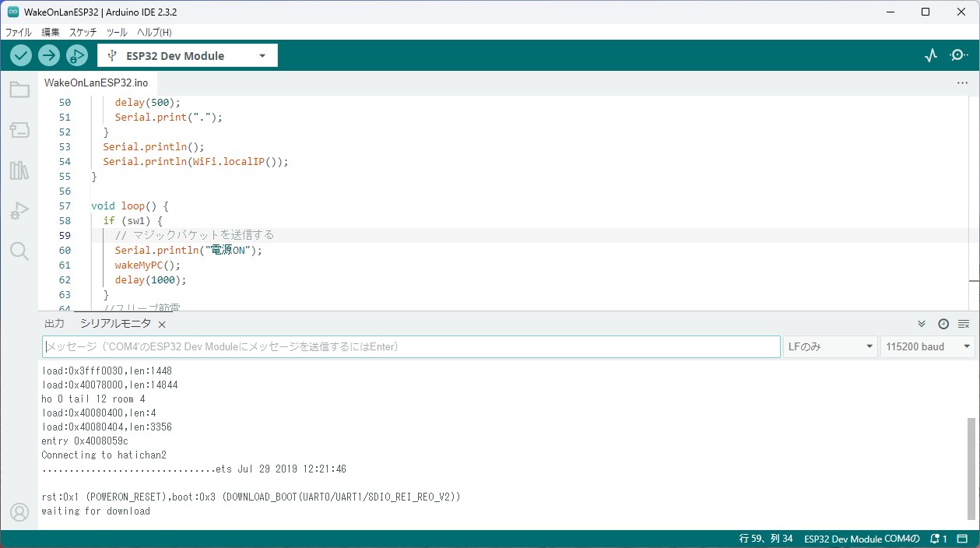This screenshot has width=980, height=548.
Task: Switch to the 出力 output tab
Action: [x=54, y=324]
